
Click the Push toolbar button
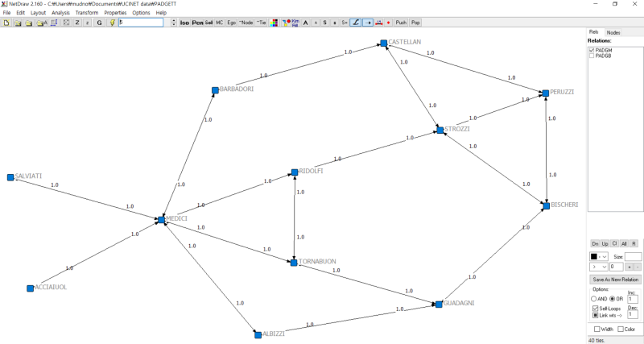click(401, 23)
